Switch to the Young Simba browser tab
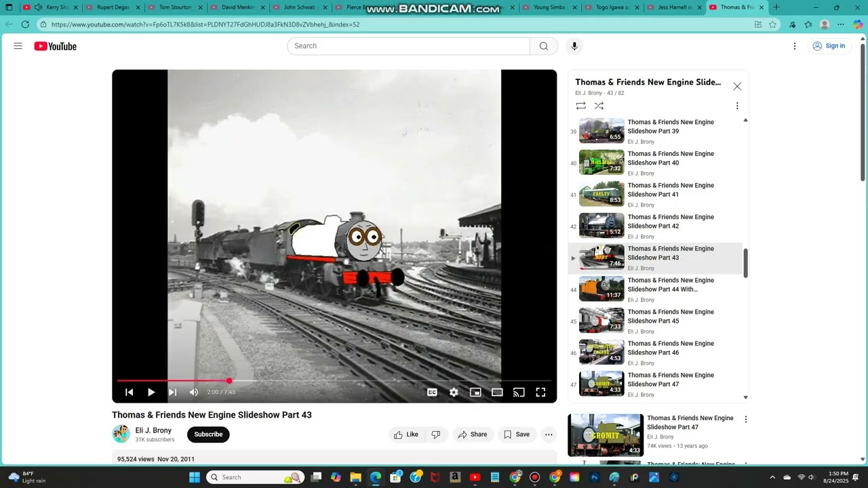The width and height of the screenshot is (868, 488). (549, 7)
